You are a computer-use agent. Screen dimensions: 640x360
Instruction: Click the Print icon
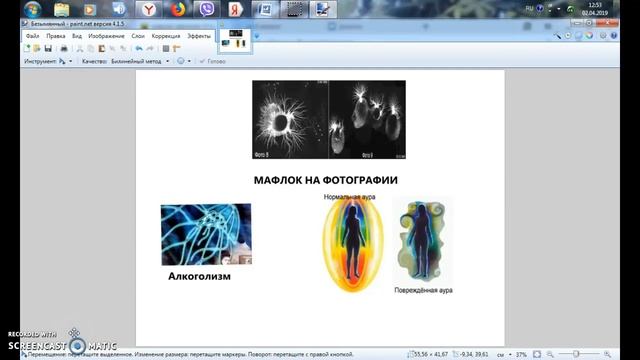64,49
